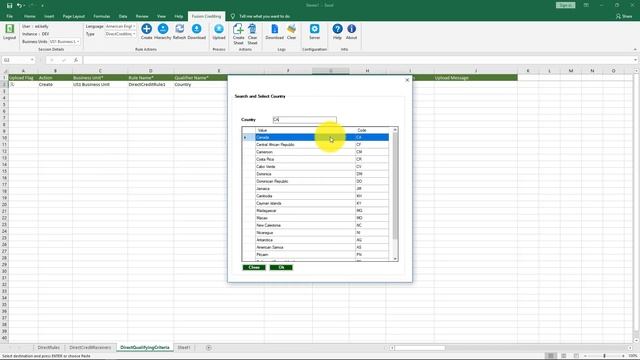Click the Country search input field
Viewport: 640px width, 360px height.
304,120
